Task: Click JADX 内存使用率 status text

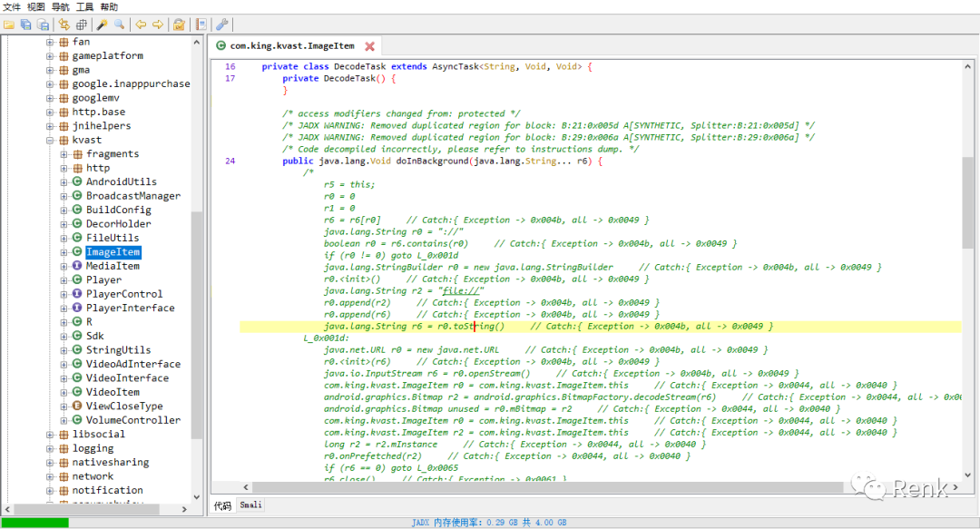Action: point(489,523)
